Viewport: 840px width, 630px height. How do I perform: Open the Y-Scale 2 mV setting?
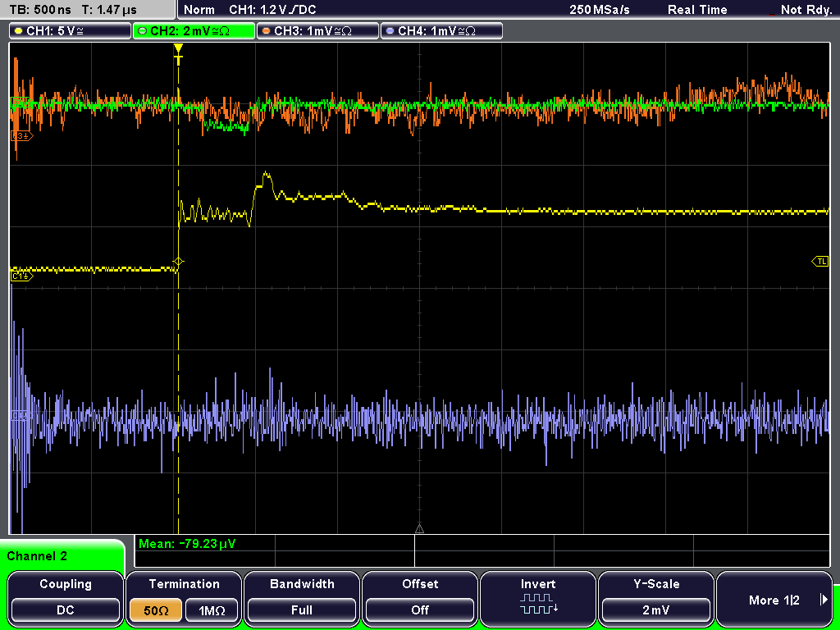[656, 610]
